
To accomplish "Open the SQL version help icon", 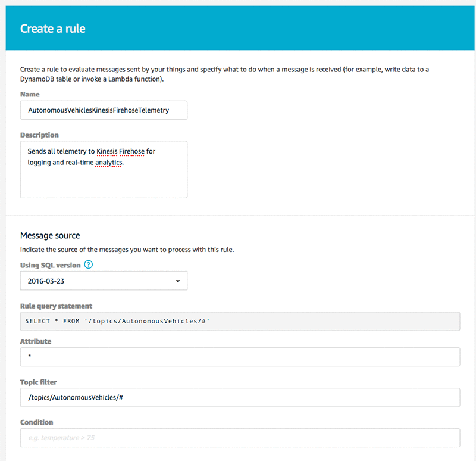I will tap(88, 264).
